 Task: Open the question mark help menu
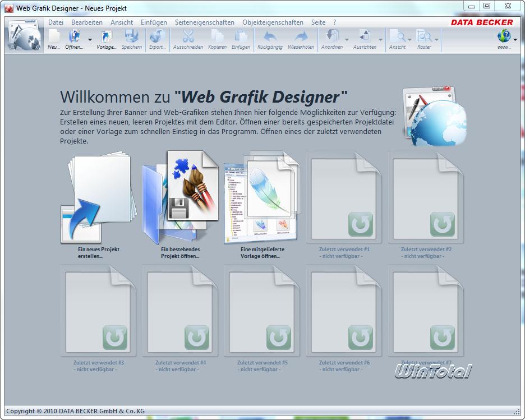pyautogui.click(x=334, y=22)
